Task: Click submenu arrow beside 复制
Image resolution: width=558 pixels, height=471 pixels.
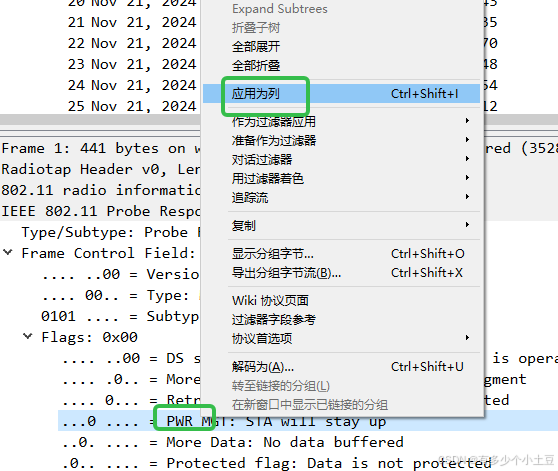Action: (x=467, y=225)
